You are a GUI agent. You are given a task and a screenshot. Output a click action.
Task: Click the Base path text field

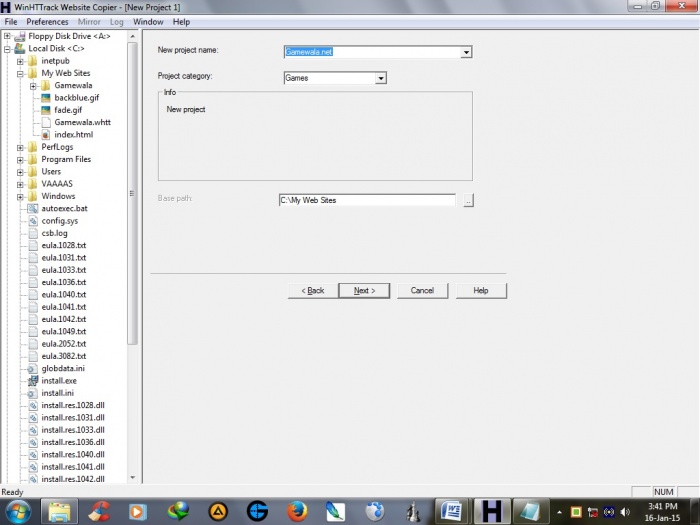tap(367, 200)
